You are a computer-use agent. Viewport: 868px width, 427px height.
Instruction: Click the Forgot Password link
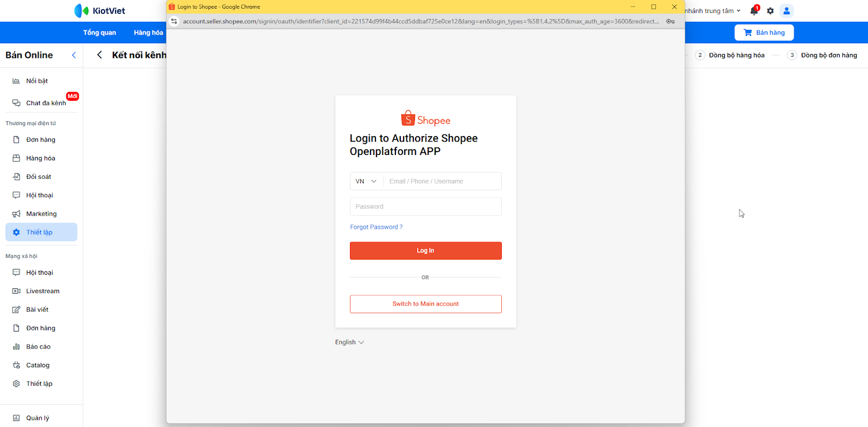point(376,227)
